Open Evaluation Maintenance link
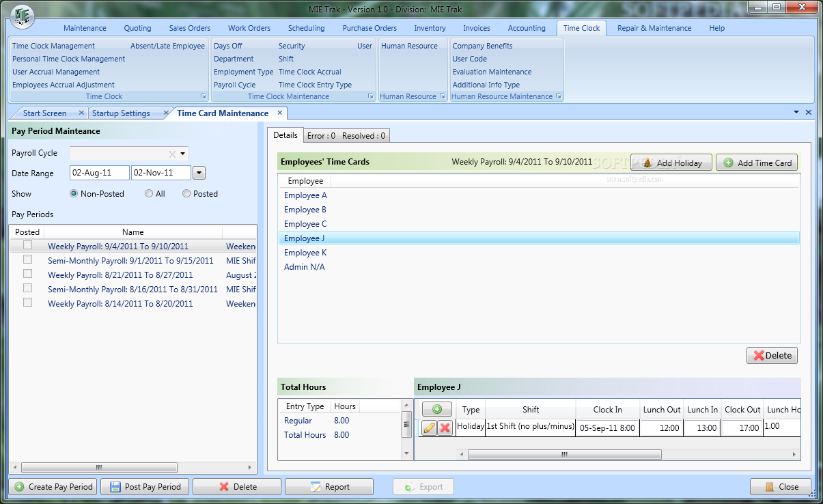 click(x=492, y=72)
